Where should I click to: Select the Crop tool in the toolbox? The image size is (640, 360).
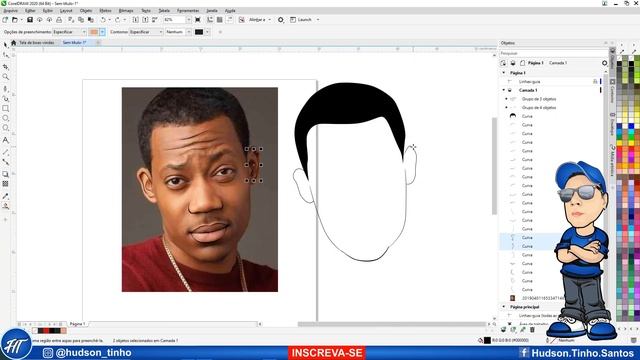click(5, 67)
